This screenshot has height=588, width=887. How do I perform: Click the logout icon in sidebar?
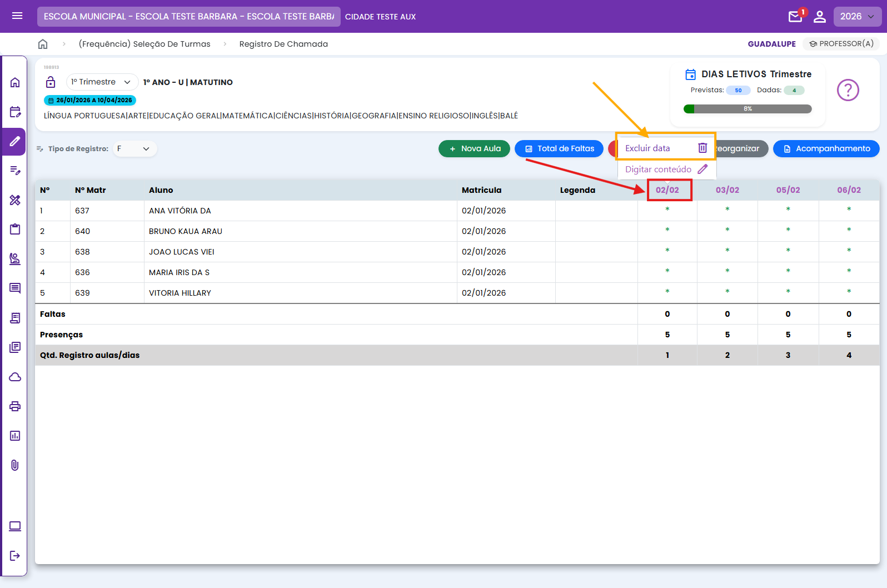[x=15, y=556]
